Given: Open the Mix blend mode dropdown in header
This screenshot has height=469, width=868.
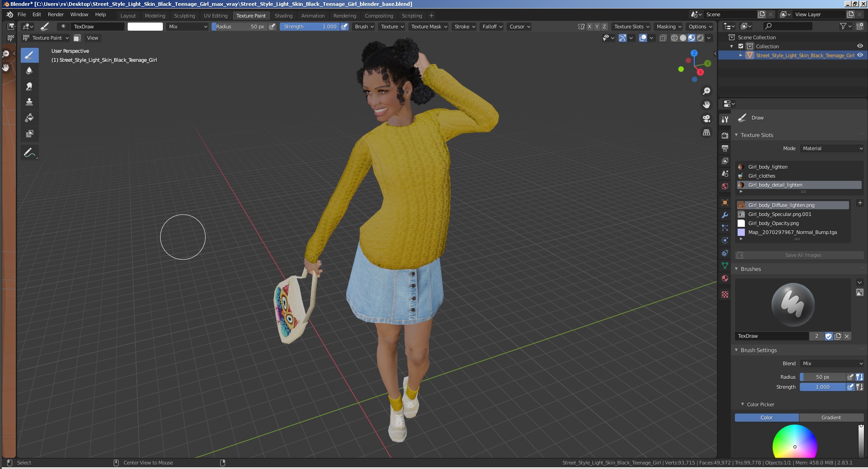Looking at the screenshot, I should (x=188, y=27).
